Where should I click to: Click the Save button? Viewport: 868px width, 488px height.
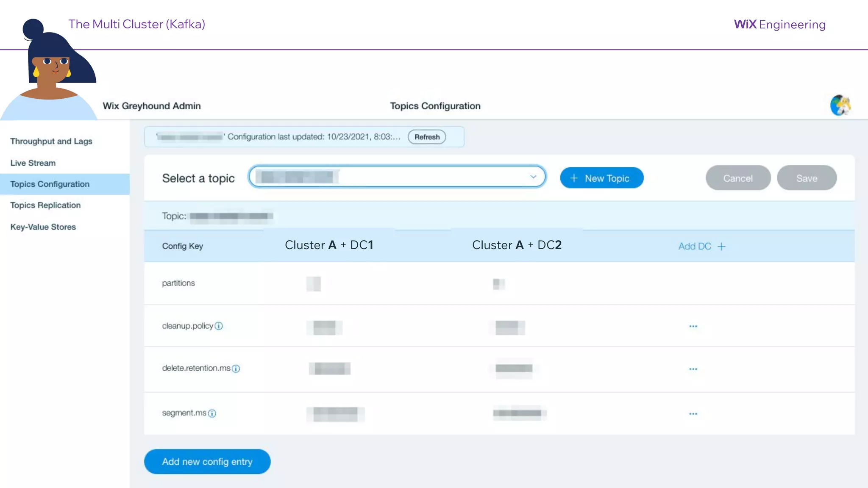tap(806, 178)
